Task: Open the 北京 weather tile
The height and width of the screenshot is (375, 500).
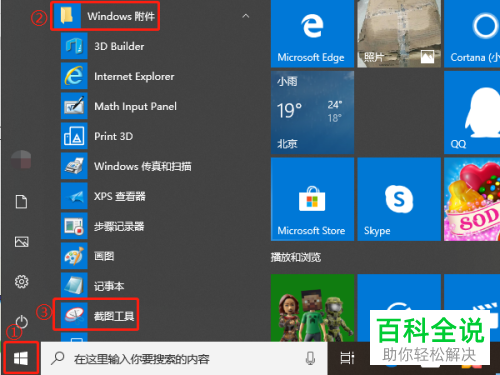Action: tap(312, 112)
